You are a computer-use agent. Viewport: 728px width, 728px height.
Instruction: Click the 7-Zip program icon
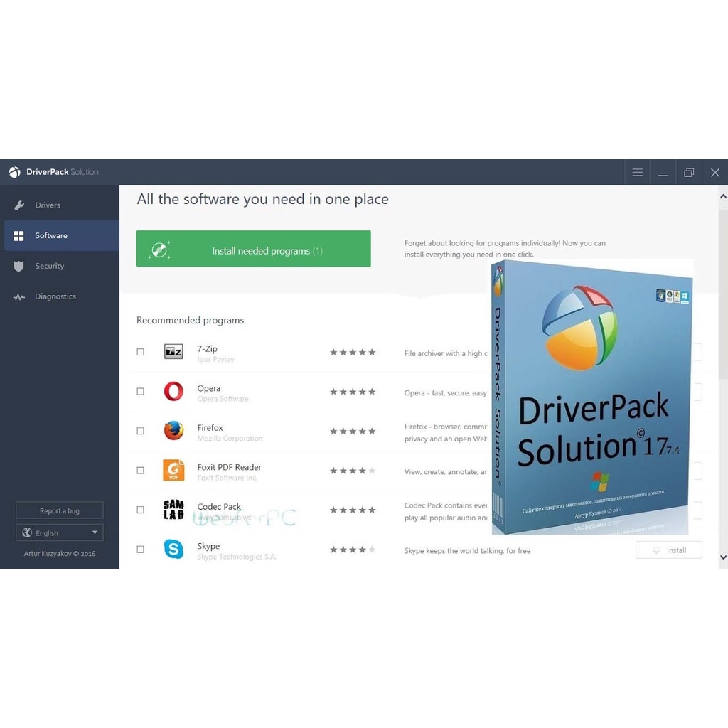(173, 352)
